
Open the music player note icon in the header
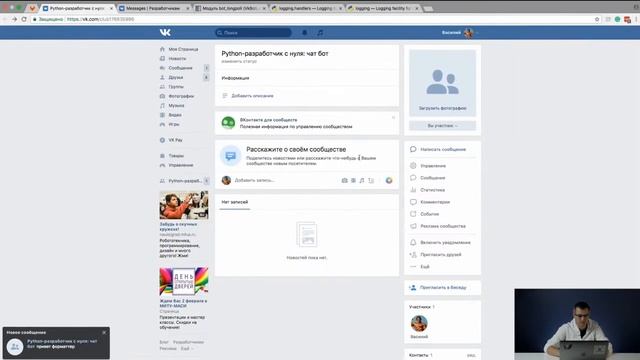(320, 33)
